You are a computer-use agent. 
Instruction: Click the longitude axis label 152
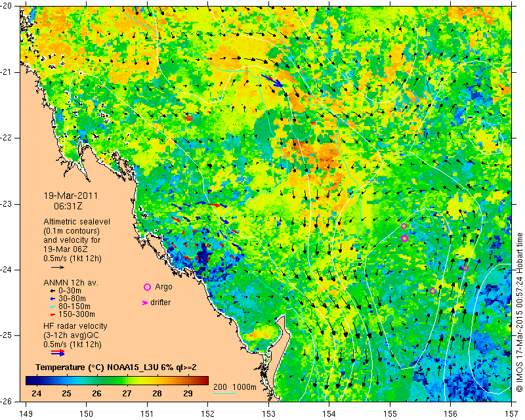point(208,414)
